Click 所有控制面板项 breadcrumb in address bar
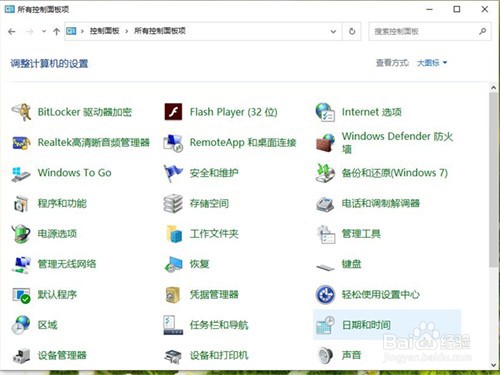 click(160, 31)
